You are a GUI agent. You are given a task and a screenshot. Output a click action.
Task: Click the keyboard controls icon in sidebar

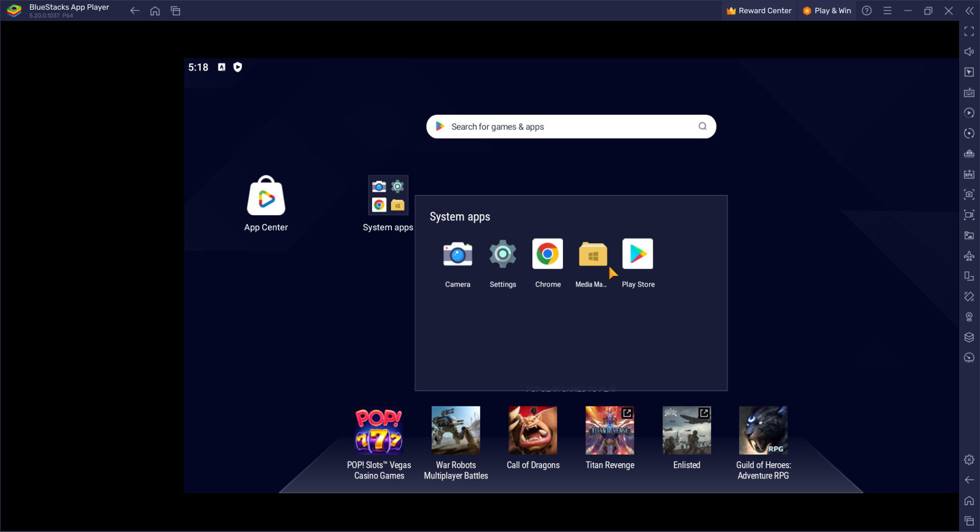pos(969,93)
